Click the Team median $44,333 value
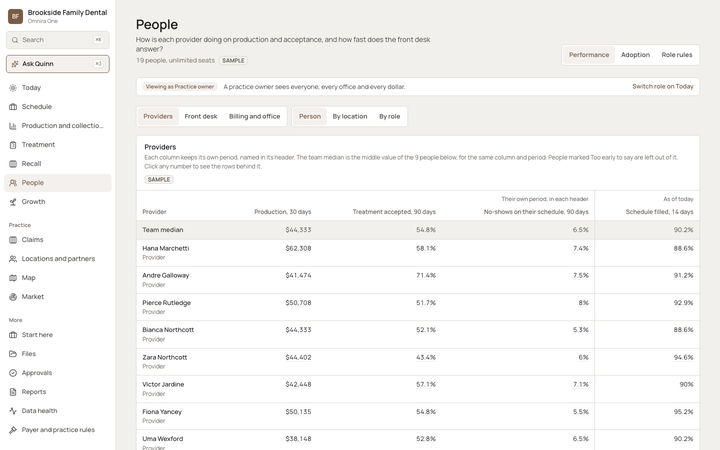Viewport: 720px width, 450px height. pos(298,230)
